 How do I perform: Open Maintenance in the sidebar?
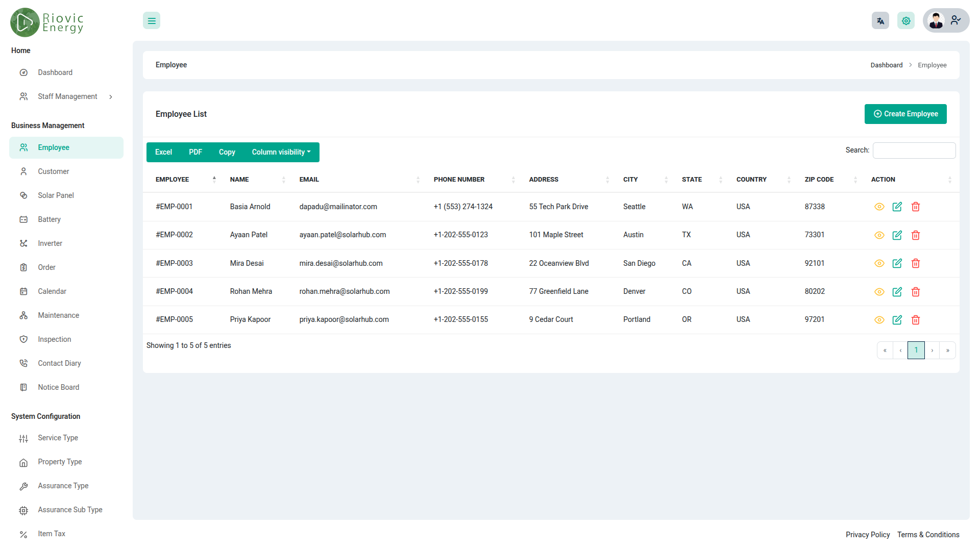(66, 315)
